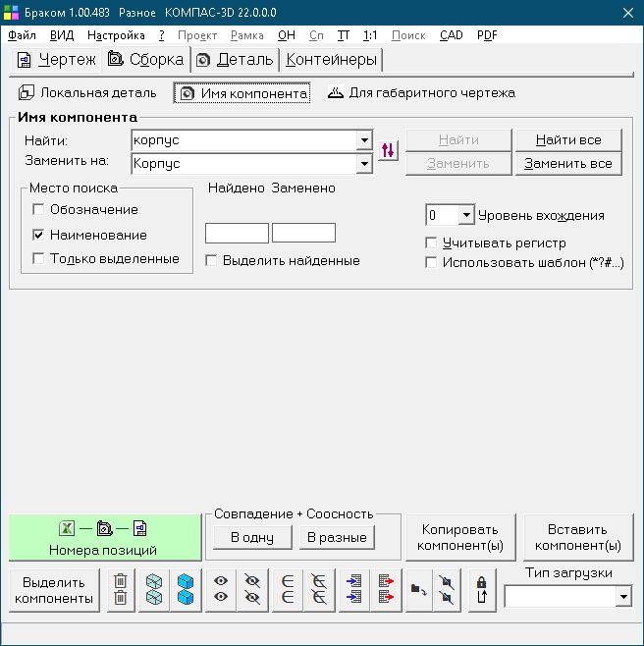Click Копировать компонент(ы) button
Viewport: 644px width, 646px height.
point(460,537)
